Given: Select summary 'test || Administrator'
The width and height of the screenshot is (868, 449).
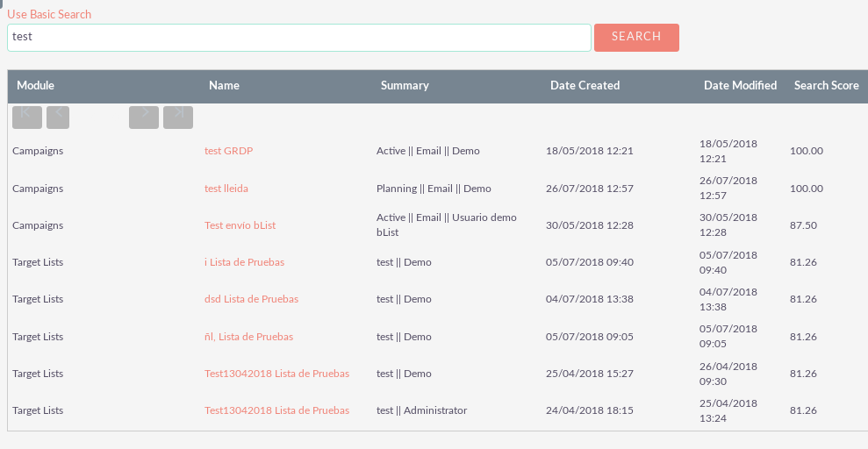Looking at the screenshot, I should (x=421, y=410).
